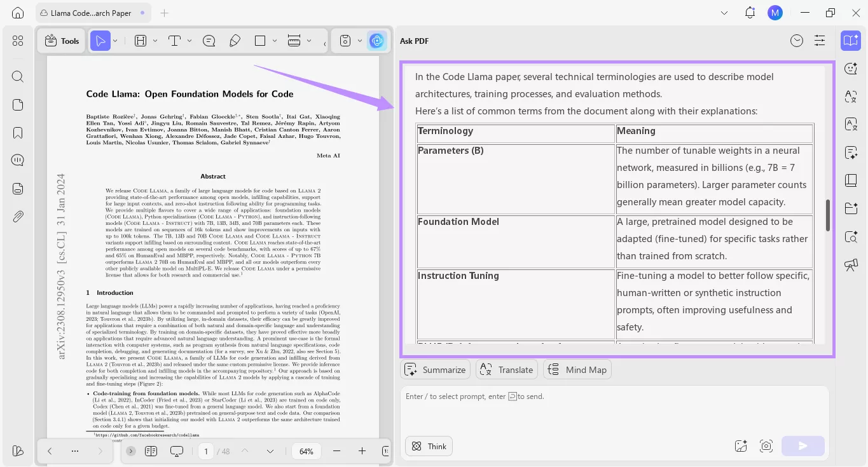Zoom out with the minus button
Screen dimensions: 868x467
click(337, 451)
